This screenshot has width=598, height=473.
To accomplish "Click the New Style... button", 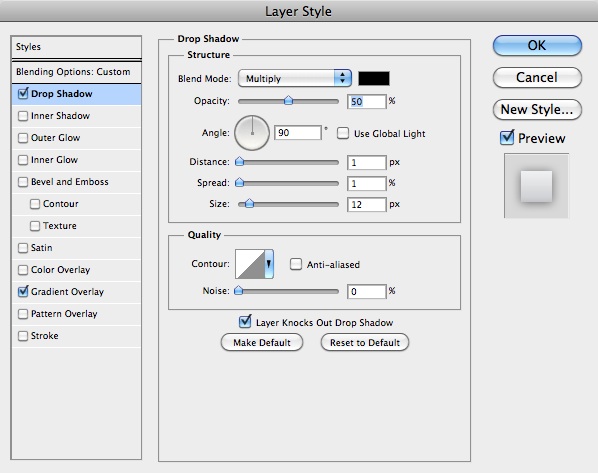I will click(537, 109).
